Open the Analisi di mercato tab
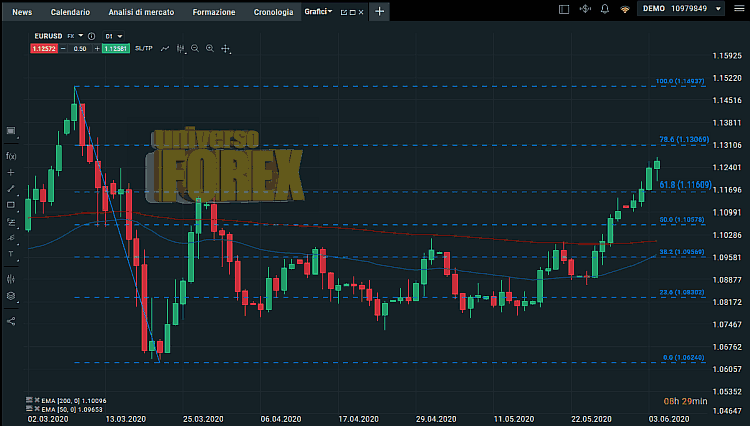The height and width of the screenshot is (426, 750). 141,12
